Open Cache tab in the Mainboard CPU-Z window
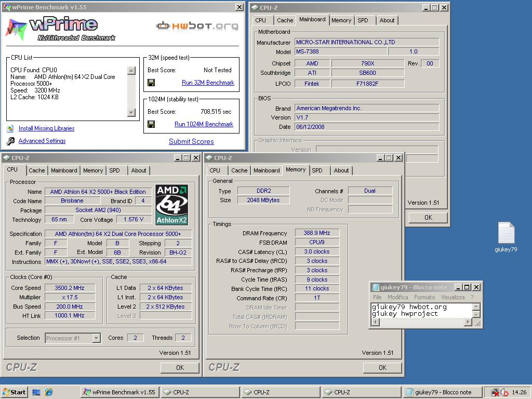Viewport: 532px width, 399px height. coord(285,20)
